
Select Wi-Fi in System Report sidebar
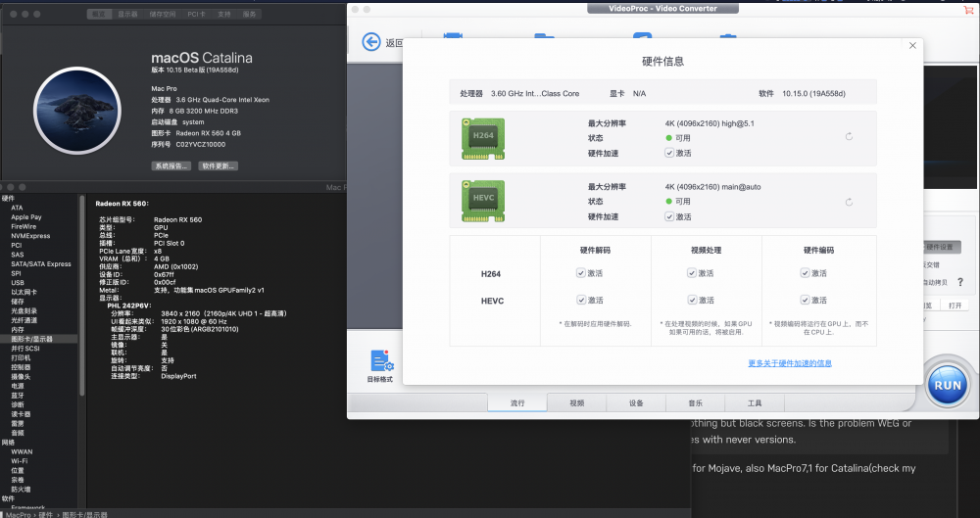click(x=19, y=460)
